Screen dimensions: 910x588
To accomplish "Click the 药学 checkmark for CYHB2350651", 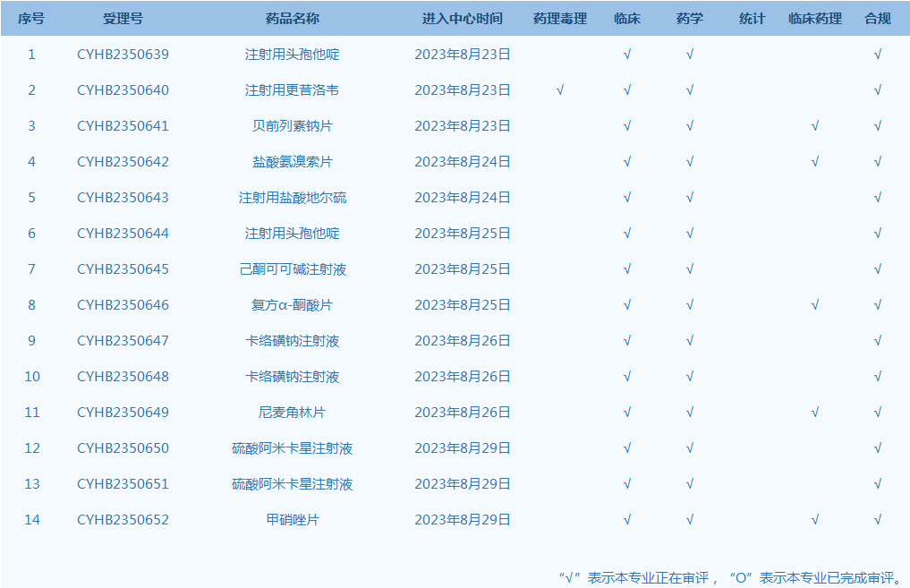I will point(690,484).
